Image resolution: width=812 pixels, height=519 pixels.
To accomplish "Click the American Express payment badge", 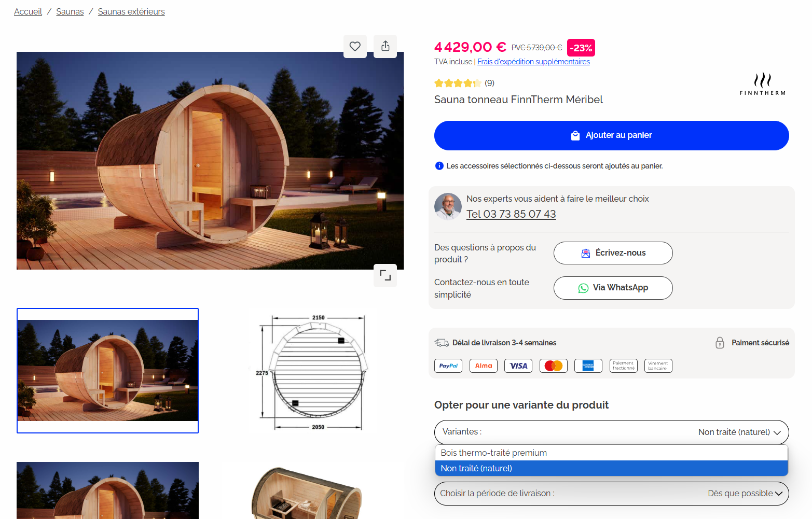I will coord(588,366).
